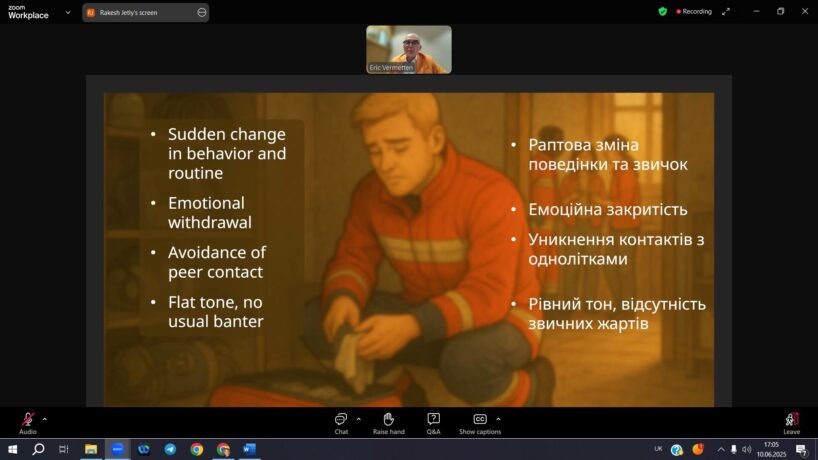Unmute microphone with the Audio button
This screenshot has width=818, height=460.
(27, 421)
